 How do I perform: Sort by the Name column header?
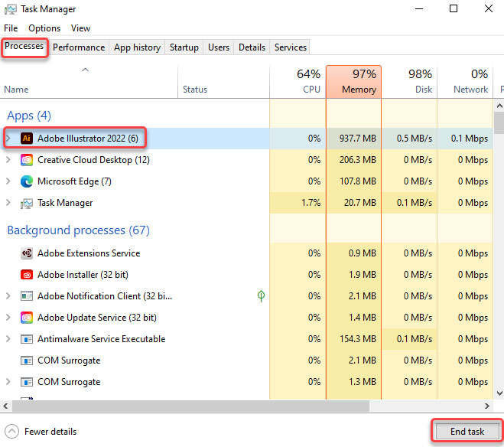(x=89, y=83)
